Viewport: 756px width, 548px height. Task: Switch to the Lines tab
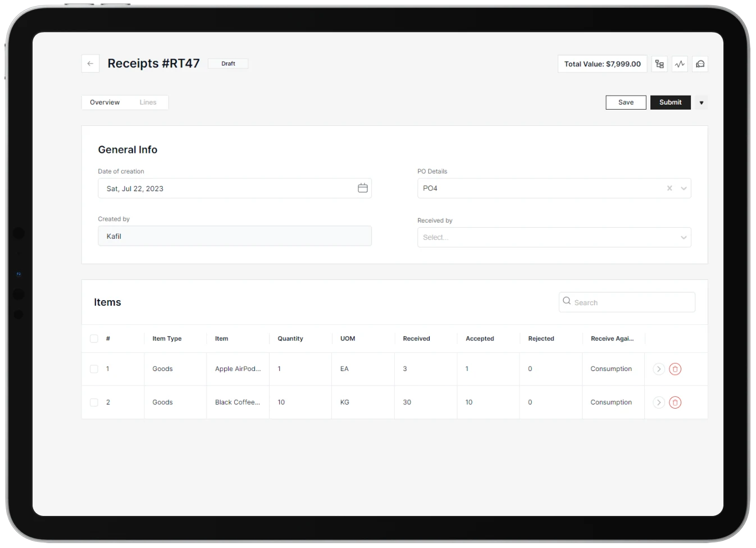148,102
